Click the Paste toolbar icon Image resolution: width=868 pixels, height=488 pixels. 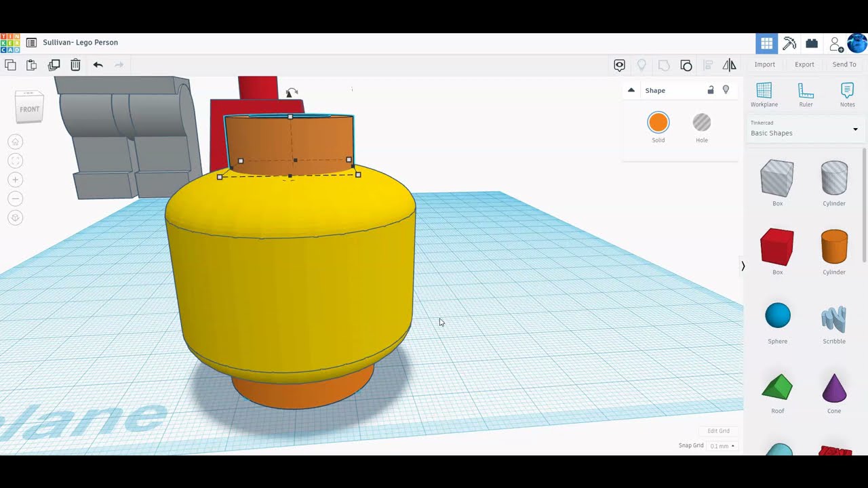pyautogui.click(x=32, y=65)
